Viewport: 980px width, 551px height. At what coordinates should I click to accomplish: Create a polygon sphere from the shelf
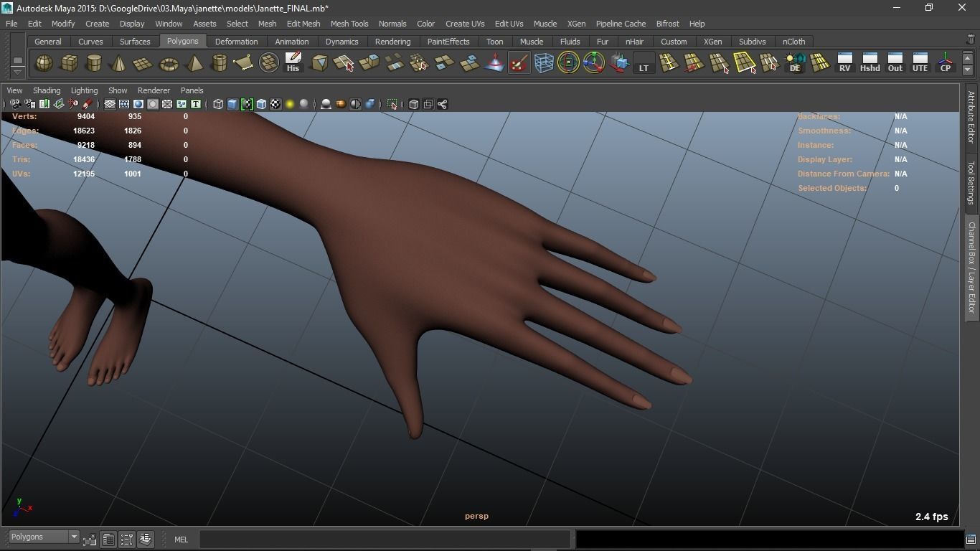pyautogui.click(x=44, y=63)
